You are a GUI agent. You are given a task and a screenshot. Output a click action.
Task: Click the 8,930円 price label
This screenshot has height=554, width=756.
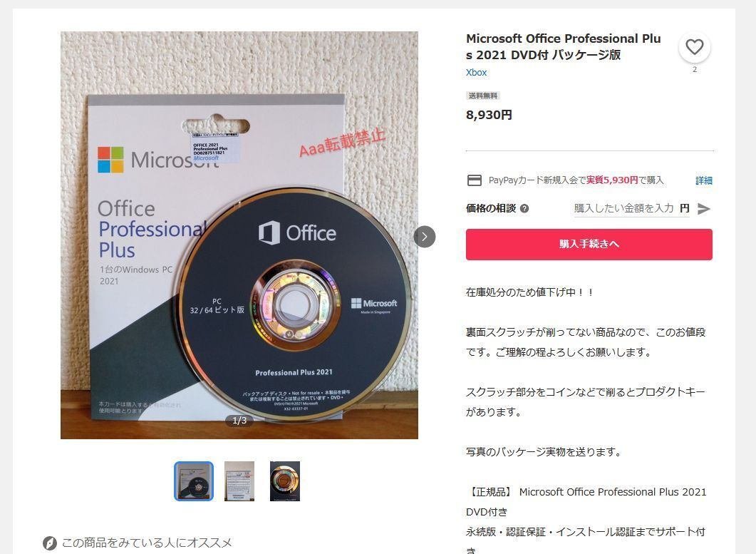489,116
